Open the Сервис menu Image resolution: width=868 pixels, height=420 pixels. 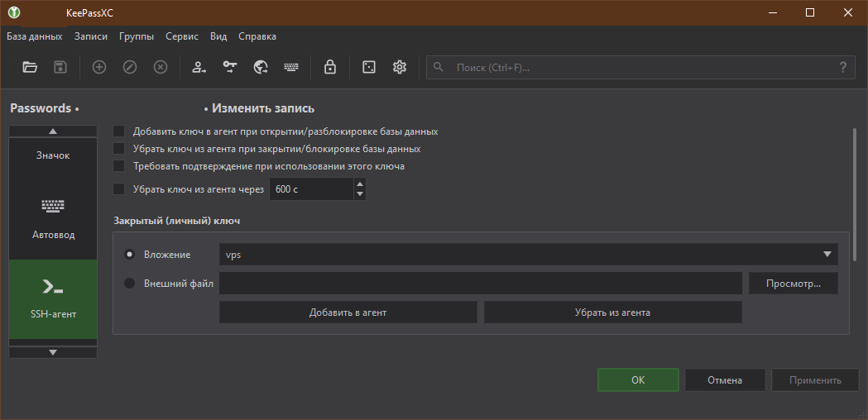click(181, 36)
